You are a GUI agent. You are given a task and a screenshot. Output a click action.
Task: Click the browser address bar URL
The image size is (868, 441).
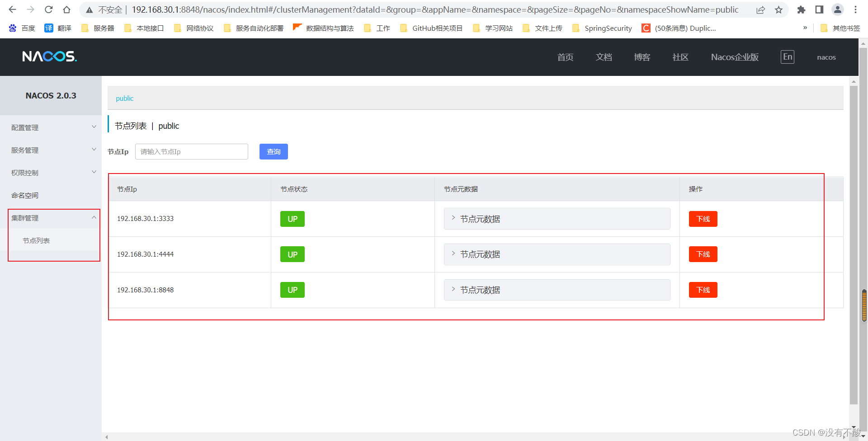[435, 9]
